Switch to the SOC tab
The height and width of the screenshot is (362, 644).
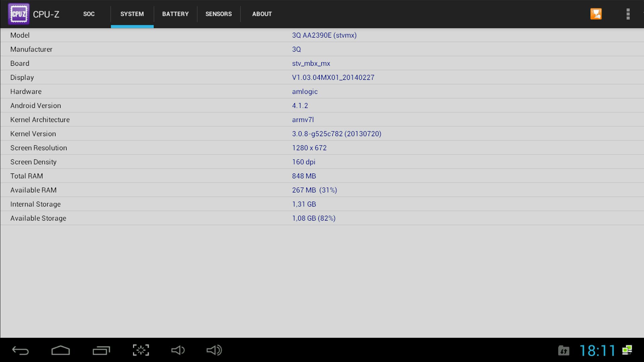pyautogui.click(x=89, y=14)
